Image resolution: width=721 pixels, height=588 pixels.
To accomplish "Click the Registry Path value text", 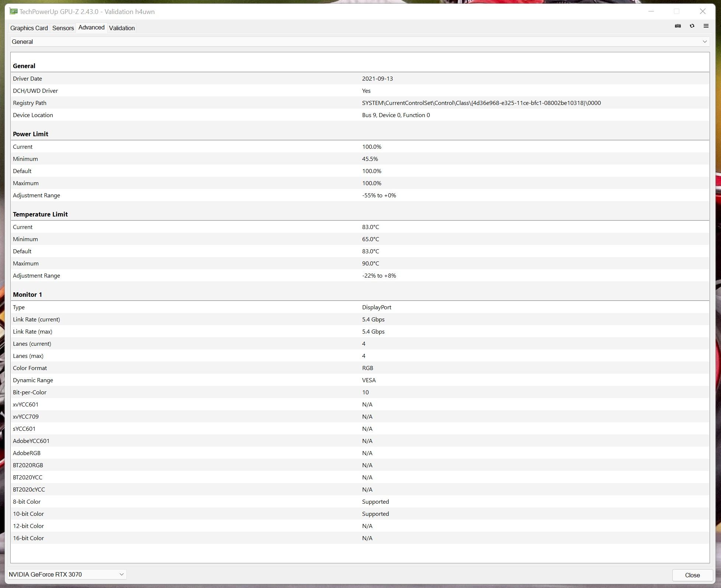I will [x=481, y=103].
